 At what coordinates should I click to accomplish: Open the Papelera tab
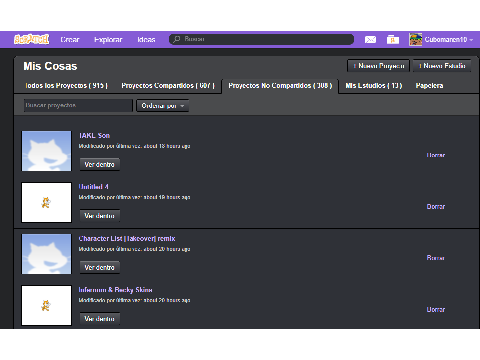(429, 86)
